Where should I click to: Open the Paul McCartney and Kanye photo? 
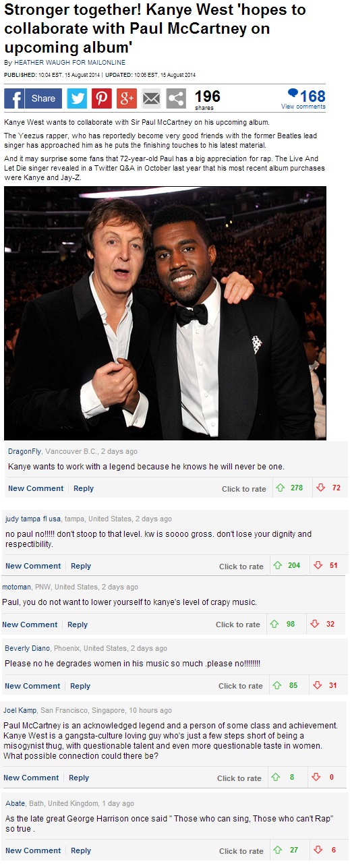point(165,313)
